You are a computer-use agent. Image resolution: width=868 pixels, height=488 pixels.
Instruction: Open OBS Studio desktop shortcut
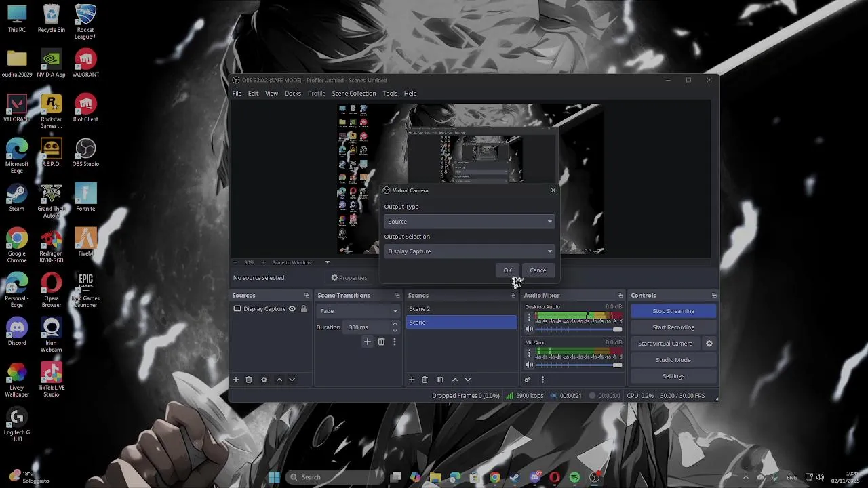[85, 153]
